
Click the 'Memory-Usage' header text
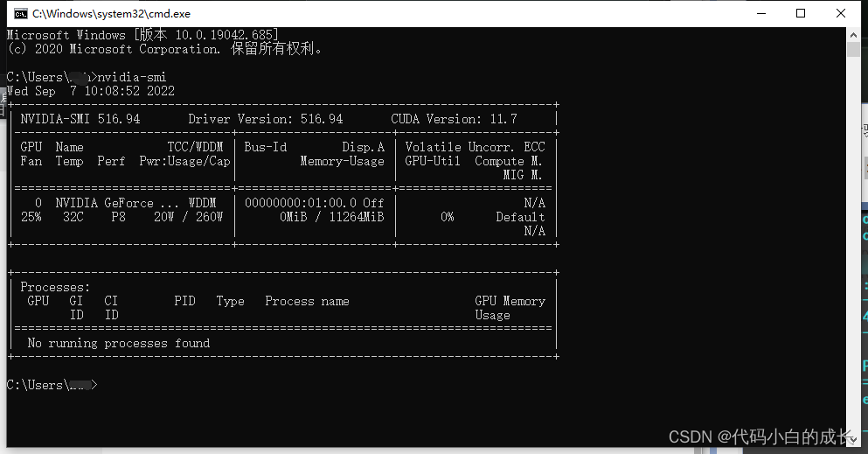(x=342, y=161)
